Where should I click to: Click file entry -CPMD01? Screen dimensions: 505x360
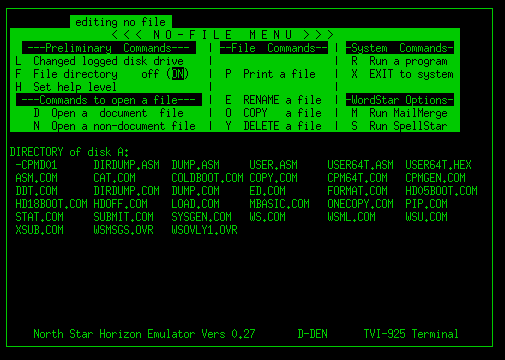point(36,165)
